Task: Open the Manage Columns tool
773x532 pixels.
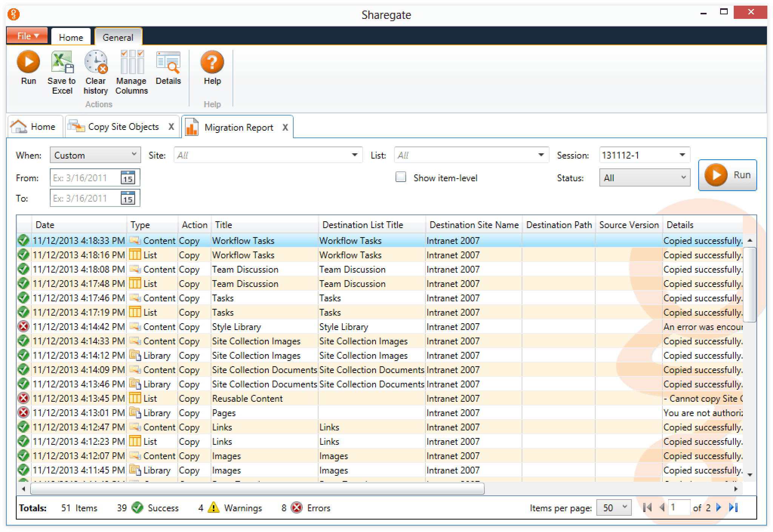Action: (132, 62)
